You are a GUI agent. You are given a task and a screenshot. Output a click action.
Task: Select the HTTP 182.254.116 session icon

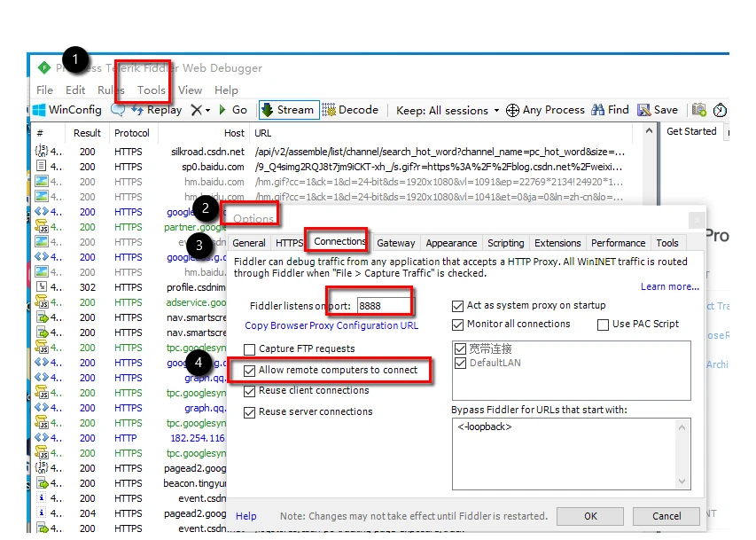point(42,437)
